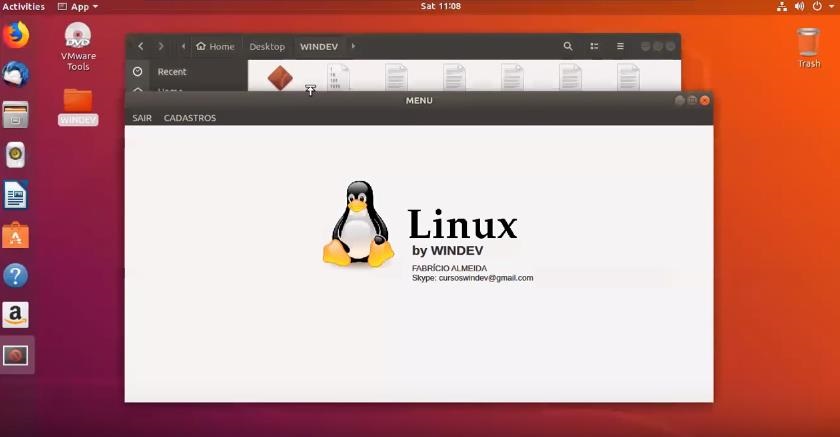Open the App menu in top bar
Screen dimensions: 840x437
pyautogui.click(x=78, y=6)
